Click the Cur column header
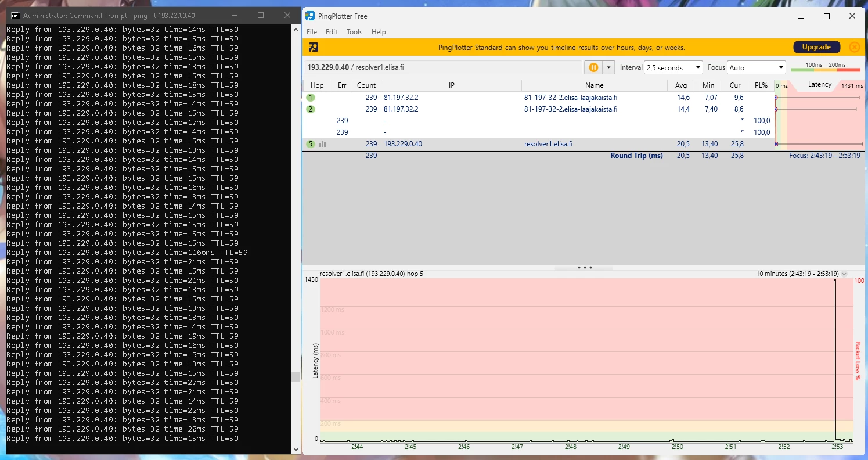 (735, 85)
